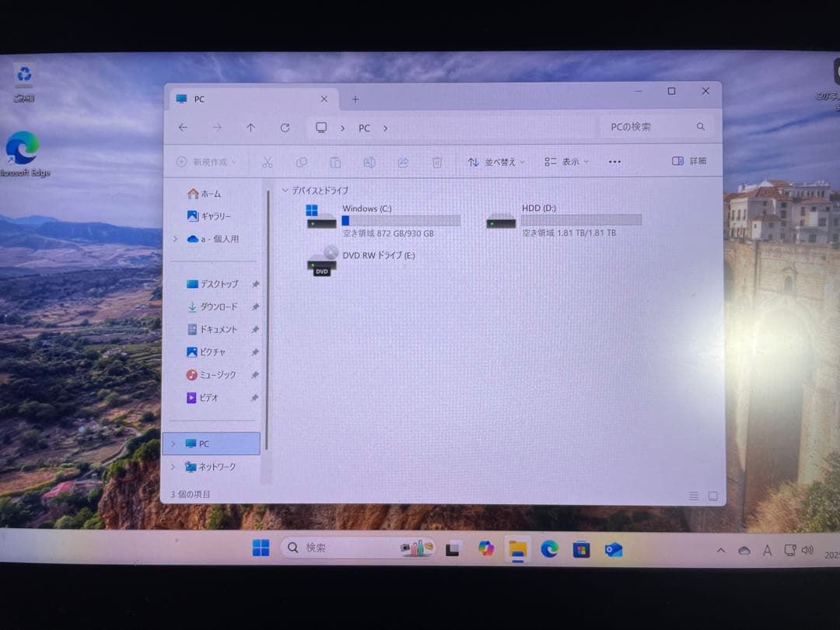840x630 pixels.
Task: Open the Share icon in the command bar
Action: [403, 162]
